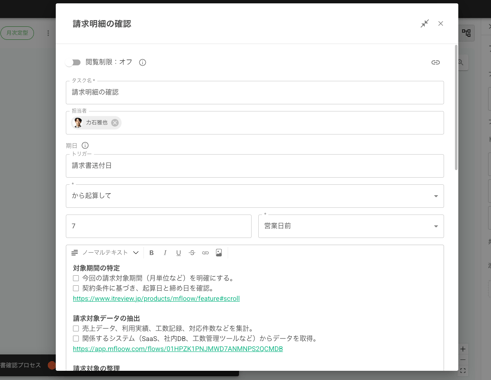
Task: Toggle strikethrough formatting in the editor
Action: pos(192,253)
